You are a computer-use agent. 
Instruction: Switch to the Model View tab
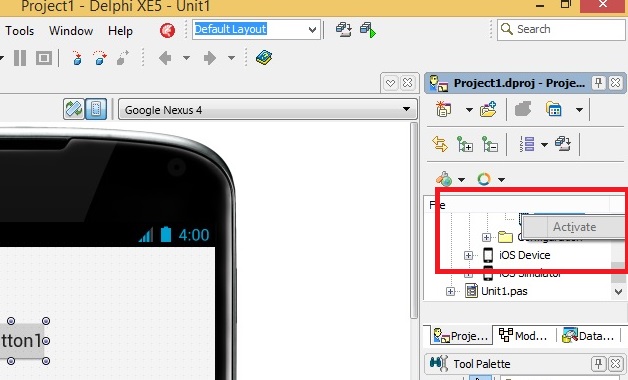pos(523,336)
